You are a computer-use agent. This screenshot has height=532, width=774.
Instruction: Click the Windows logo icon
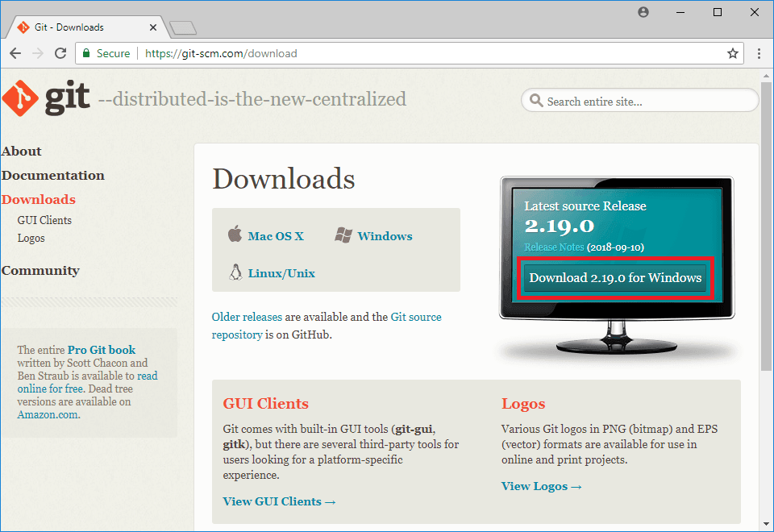click(343, 235)
